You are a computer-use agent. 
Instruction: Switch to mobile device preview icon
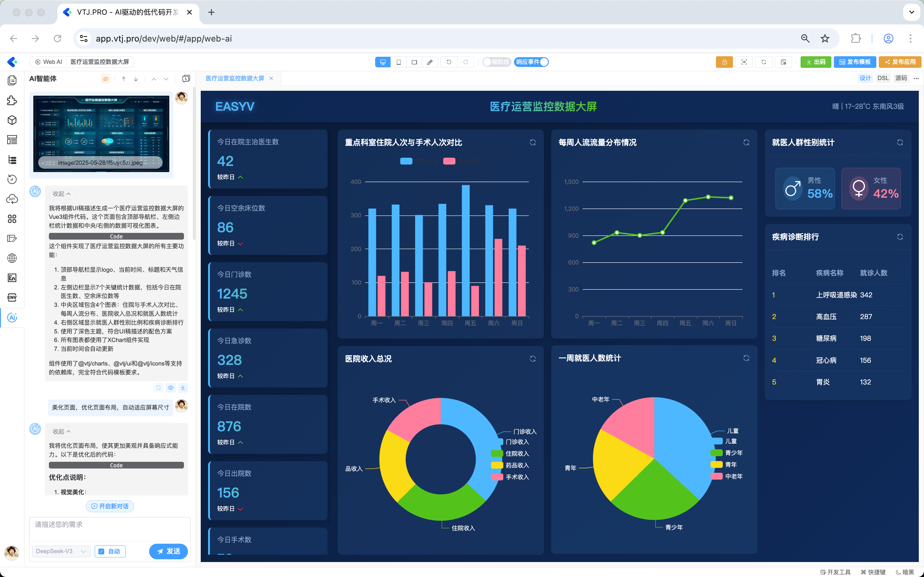398,62
